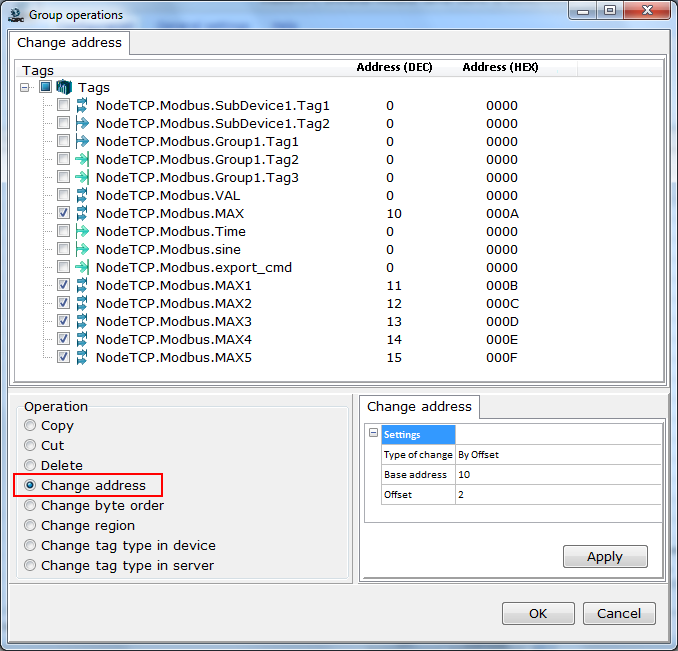Check the Group1.Tag1 checkbox
The image size is (678, 651).
(x=64, y=141)
